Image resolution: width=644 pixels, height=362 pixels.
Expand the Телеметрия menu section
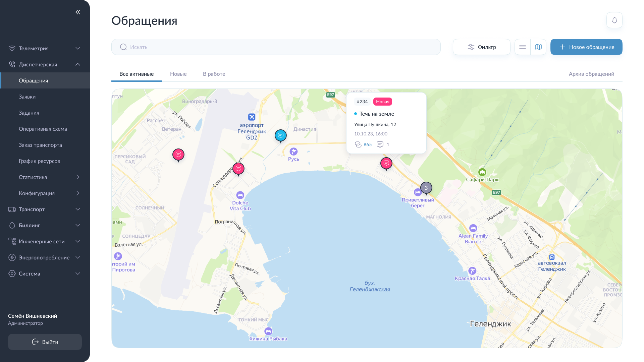tap(45, 48)
